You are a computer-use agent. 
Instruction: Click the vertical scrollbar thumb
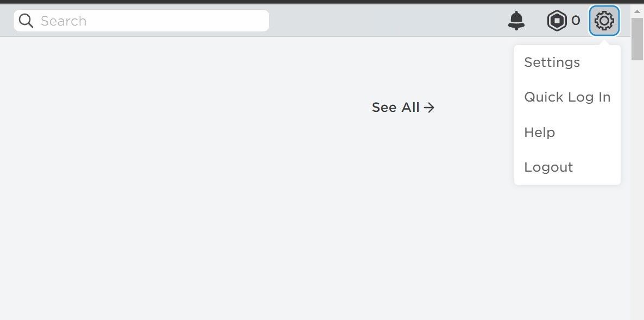pyautogui.click(x=637, y=39)
